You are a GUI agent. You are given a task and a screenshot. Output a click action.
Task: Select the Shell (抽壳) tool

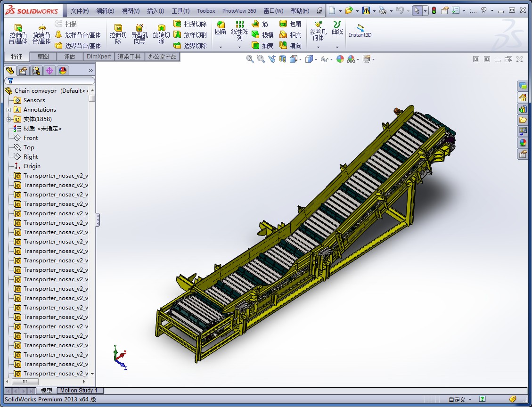point(262,45)
